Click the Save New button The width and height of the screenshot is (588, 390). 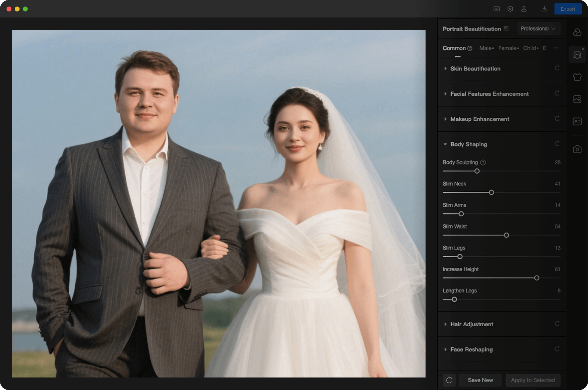tap(480, 380)
